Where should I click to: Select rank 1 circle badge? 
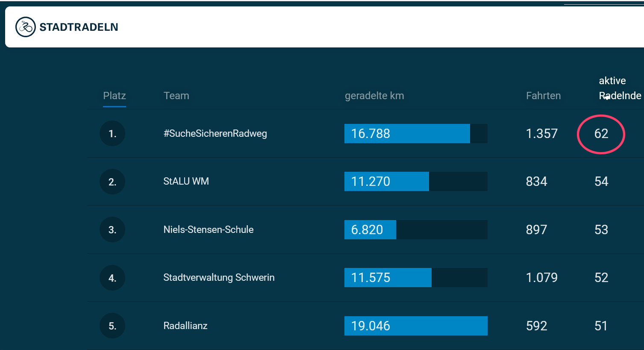click(x=112, y=134)
